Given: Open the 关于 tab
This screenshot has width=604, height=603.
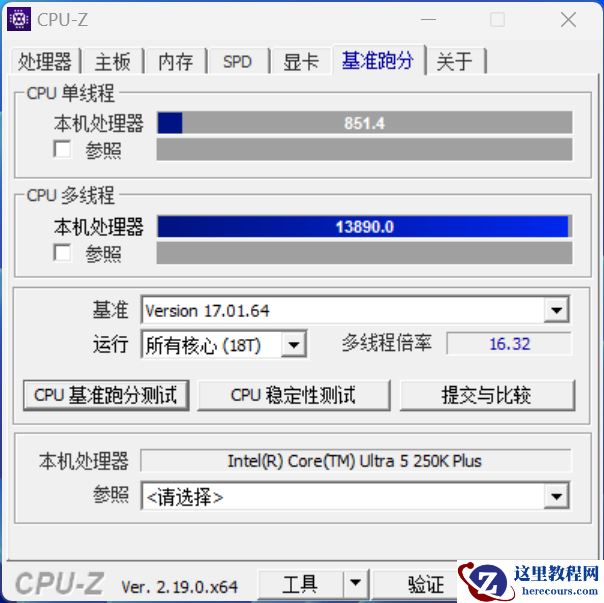Looking at the screenshot, I should 455,61.
